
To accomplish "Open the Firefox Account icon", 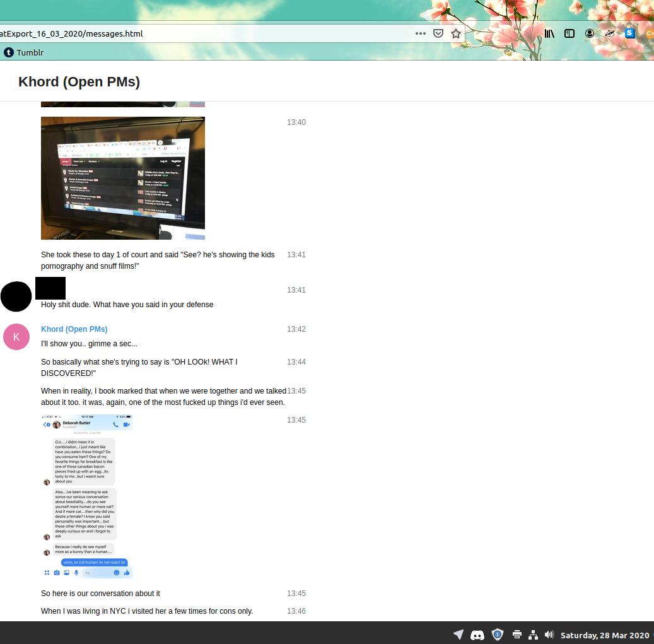I will [x=589, y=33].
